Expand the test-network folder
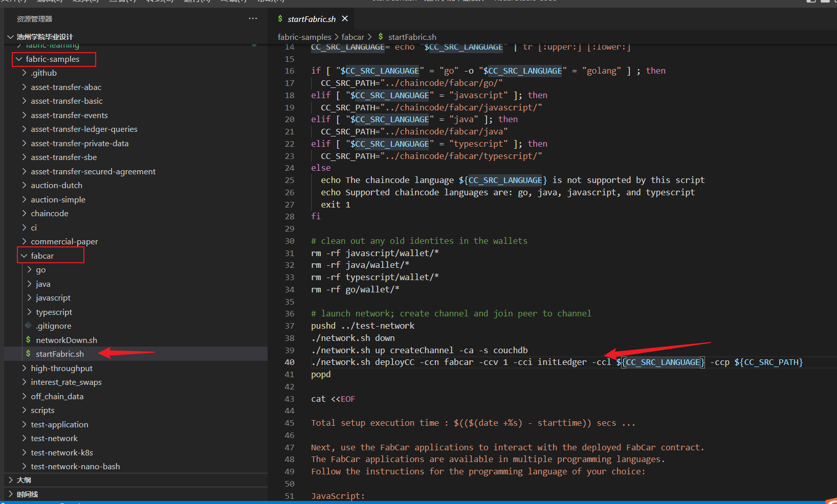Screen dimensions: 837x504 tap(25, 438)
